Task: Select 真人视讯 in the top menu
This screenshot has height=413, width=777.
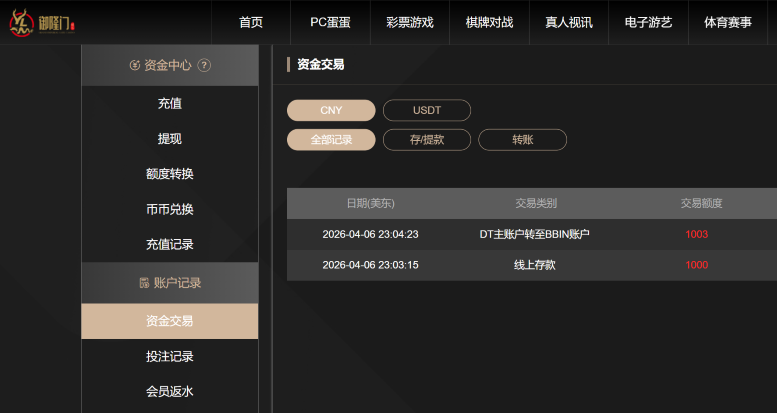Action: pos(569,22)
